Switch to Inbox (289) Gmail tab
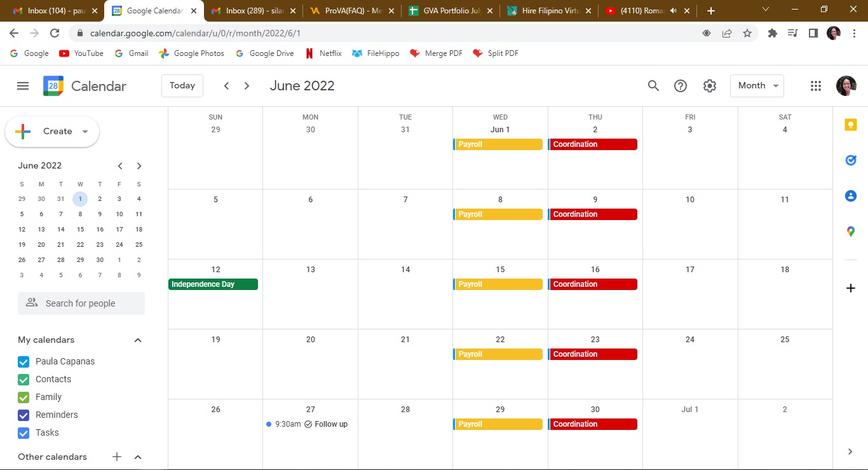 254,11
